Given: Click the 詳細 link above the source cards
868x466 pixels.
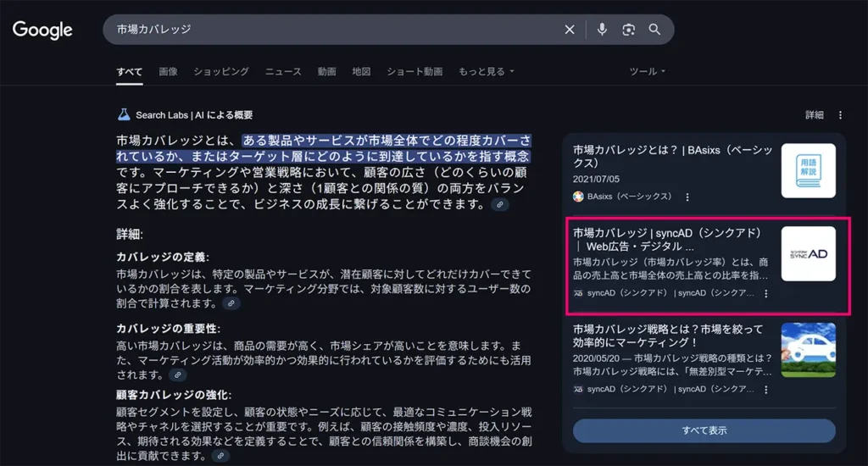Looking at the screenshot, I should [814, 115].
